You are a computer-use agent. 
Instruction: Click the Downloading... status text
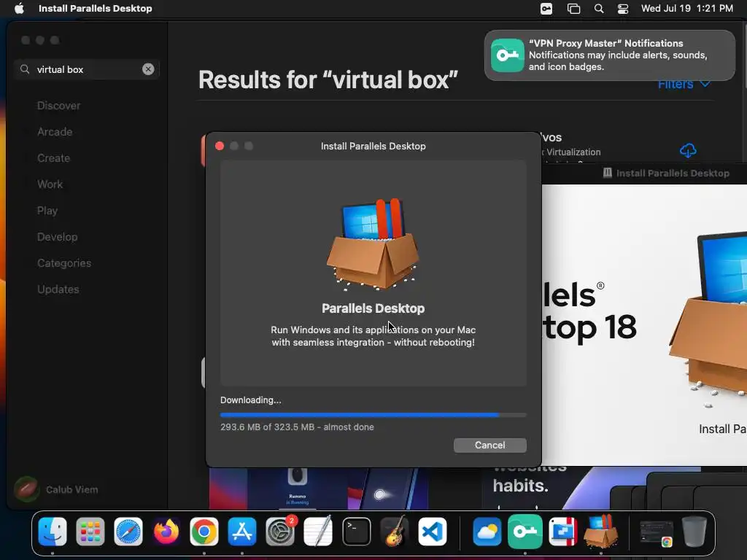(251, 400)
